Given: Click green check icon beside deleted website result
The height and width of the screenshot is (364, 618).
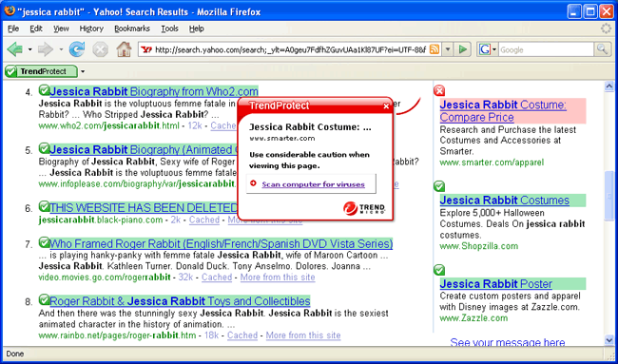Looking at the screenshot, I should coord(44,206).
